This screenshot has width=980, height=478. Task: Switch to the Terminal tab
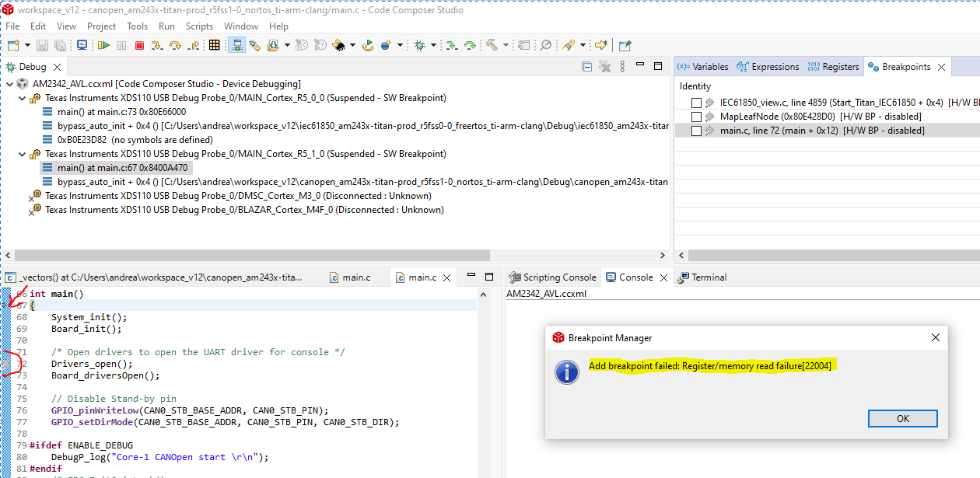[x=702, y=277]
